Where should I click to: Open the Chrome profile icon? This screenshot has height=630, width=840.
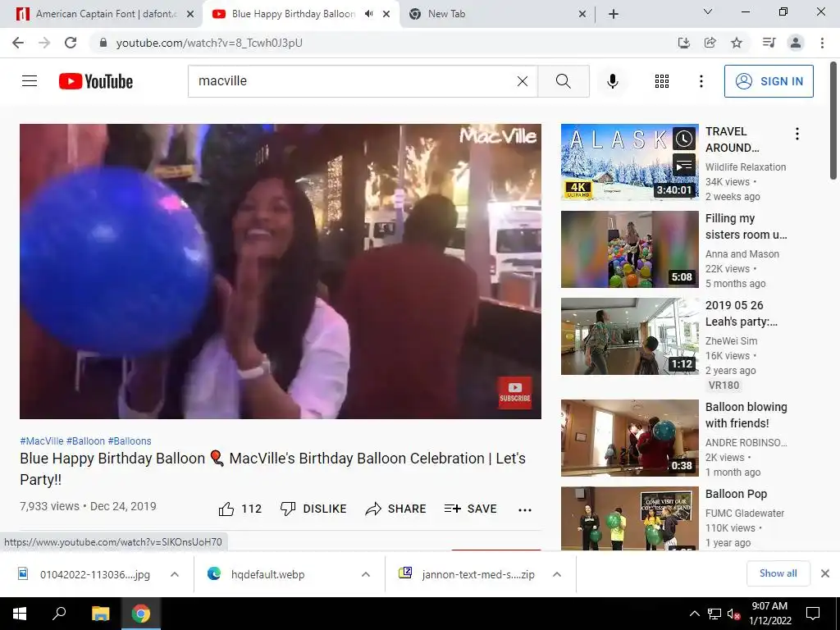(796, 43)
